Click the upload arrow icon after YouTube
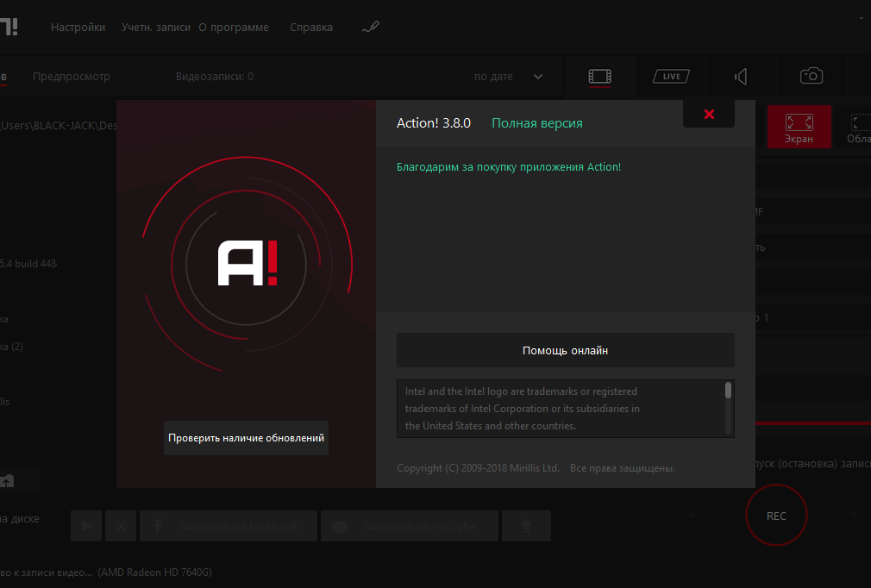The image size is (871, 588). point(527,526)
